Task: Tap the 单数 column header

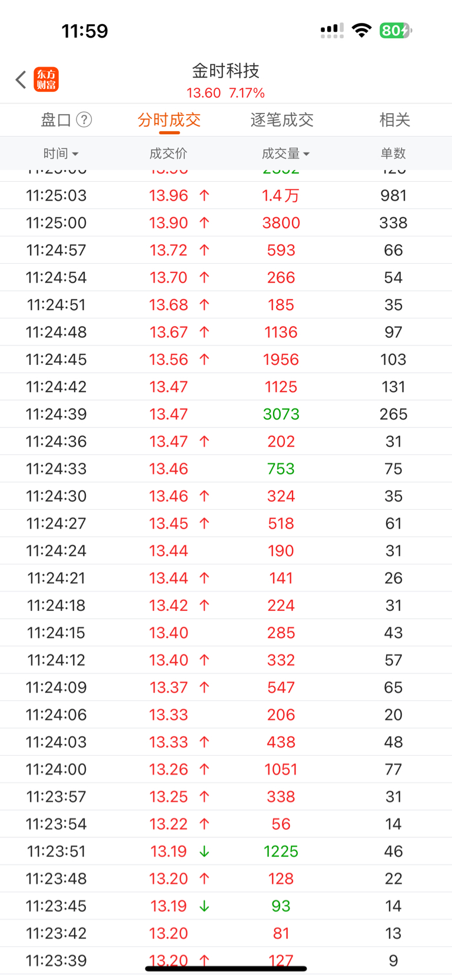Action: [x=393, y=154]
